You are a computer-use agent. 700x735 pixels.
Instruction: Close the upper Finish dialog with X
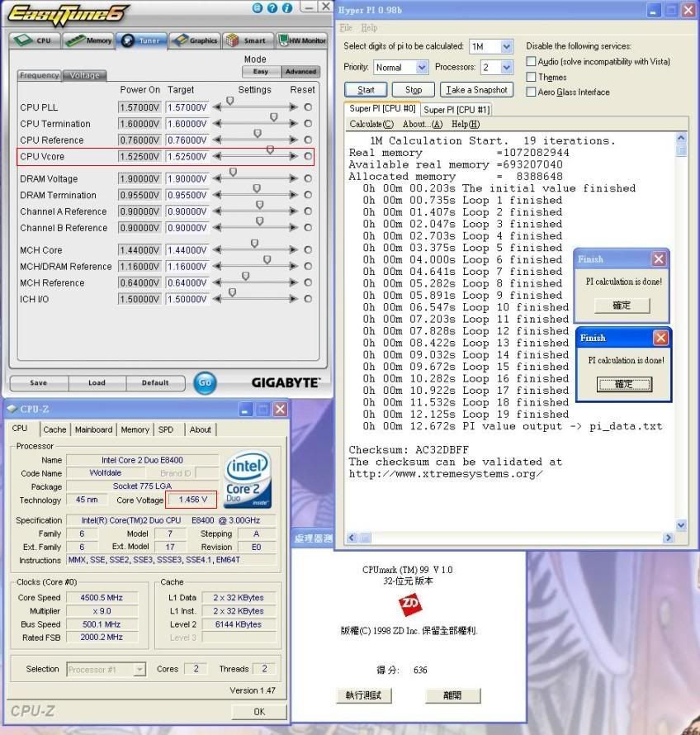click(659, 259)
